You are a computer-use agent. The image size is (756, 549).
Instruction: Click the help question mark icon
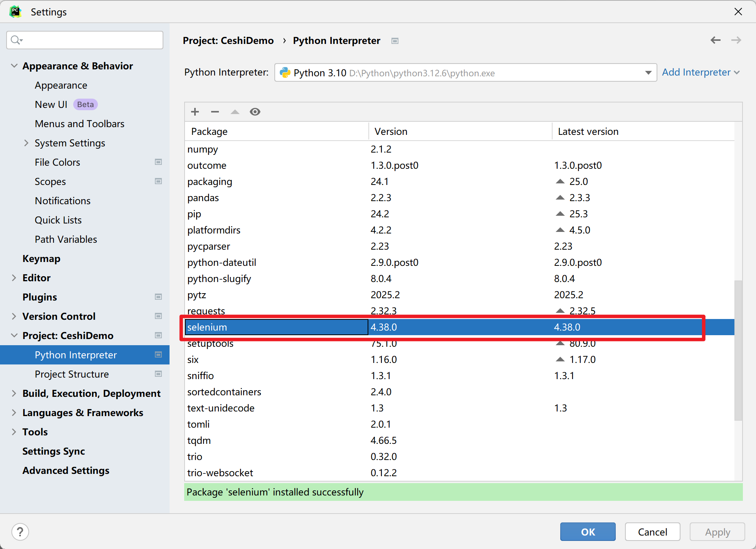pyautogui.click(x=20, y=532)
